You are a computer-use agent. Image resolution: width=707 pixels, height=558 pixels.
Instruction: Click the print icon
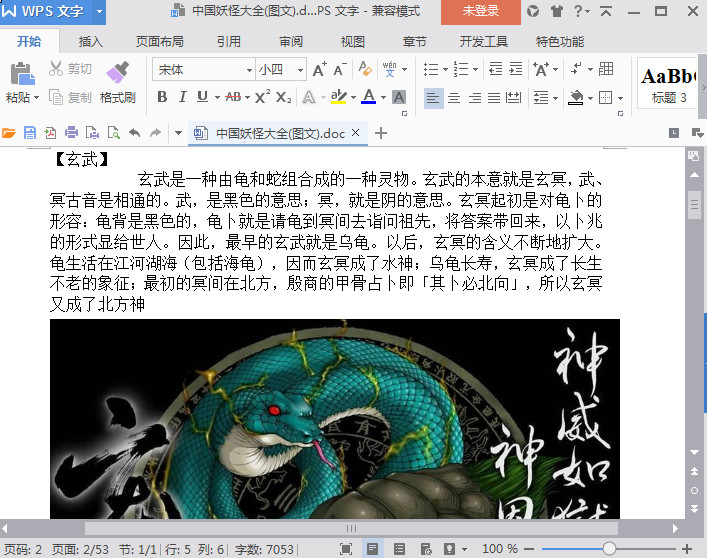point(71,133)
